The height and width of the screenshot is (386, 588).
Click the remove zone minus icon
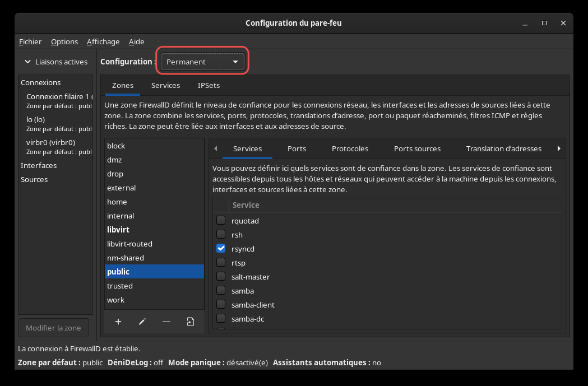click(x=166, y=322)
